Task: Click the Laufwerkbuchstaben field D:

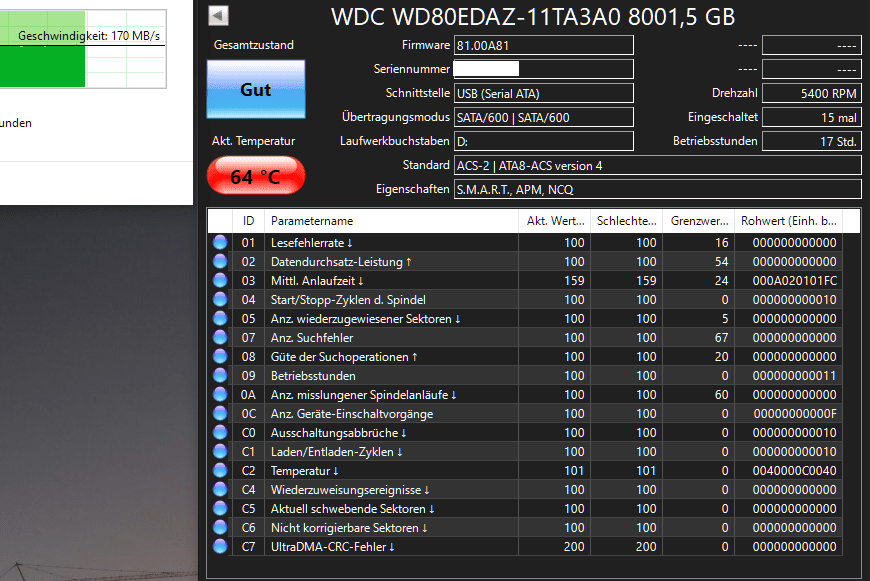Action: pyautogui.click(x=544, y=141)
